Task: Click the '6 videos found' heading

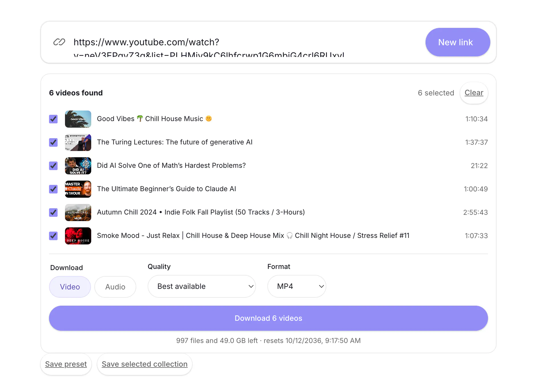Action: click(76, 93)
